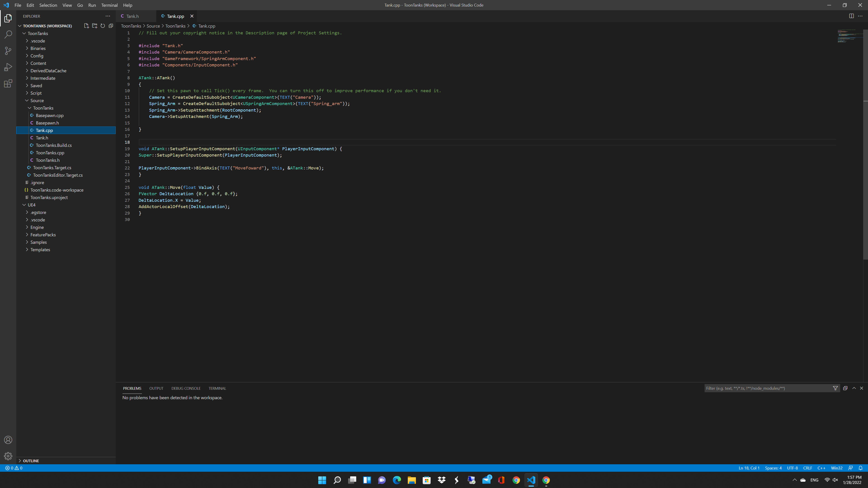Open the Run and Debug view

pos(8,67)
